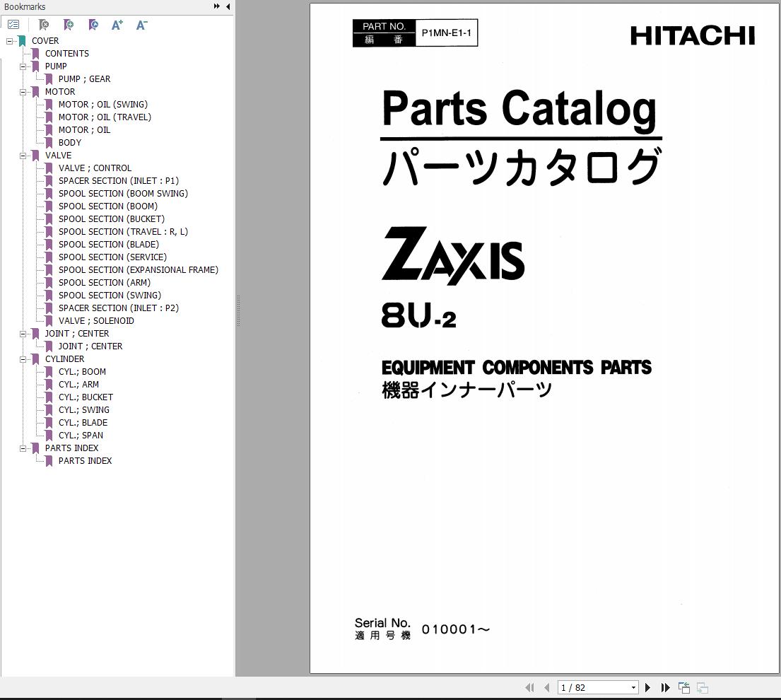Click the Serial No. 010001~ text

tap(423, 629)
